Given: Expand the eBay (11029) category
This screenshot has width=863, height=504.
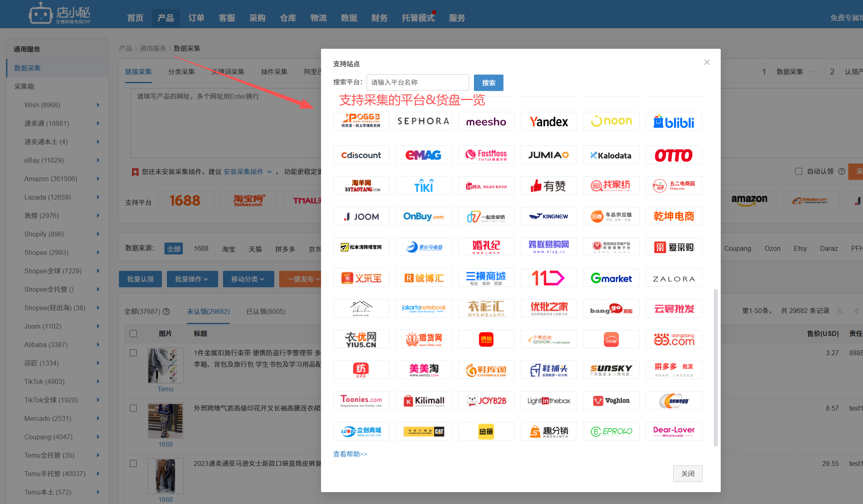Looking at the screenshot, I should coord(98,160).
